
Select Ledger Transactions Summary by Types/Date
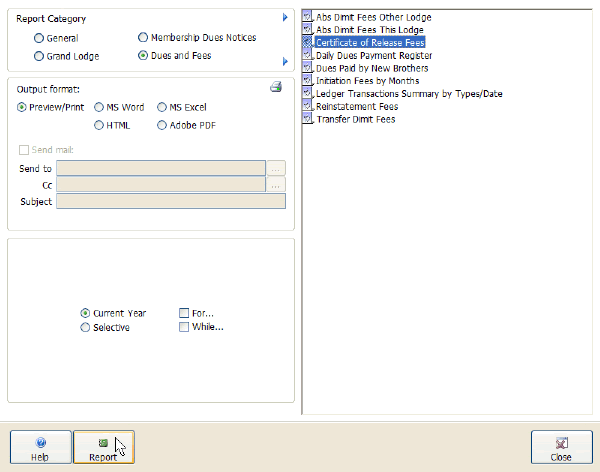click(408, 94)
